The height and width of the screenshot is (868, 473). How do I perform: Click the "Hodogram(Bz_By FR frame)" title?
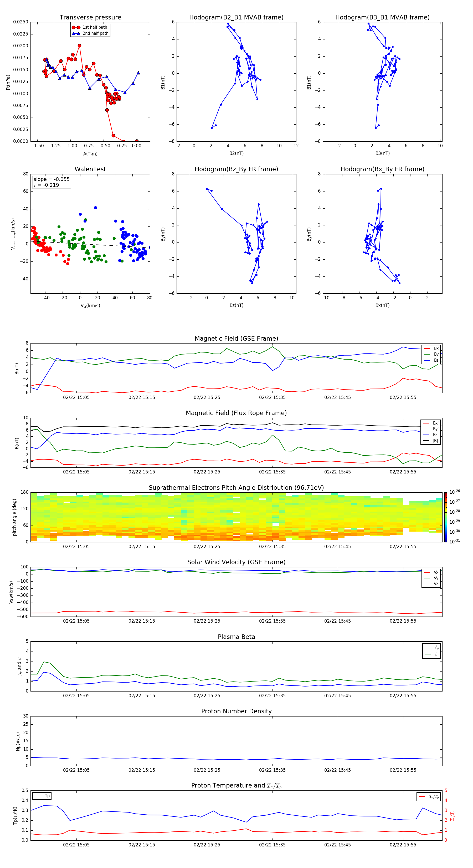(x=236, y=169)
